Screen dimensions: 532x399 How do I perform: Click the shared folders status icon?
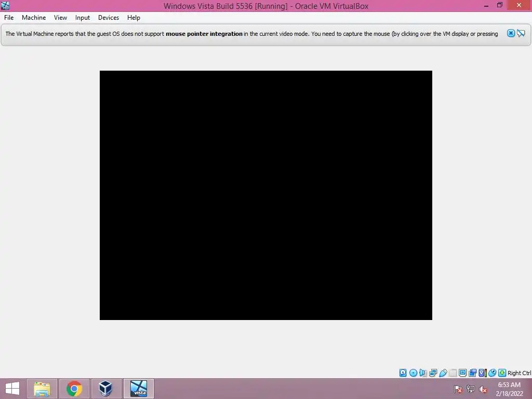[x=453, y=373]
